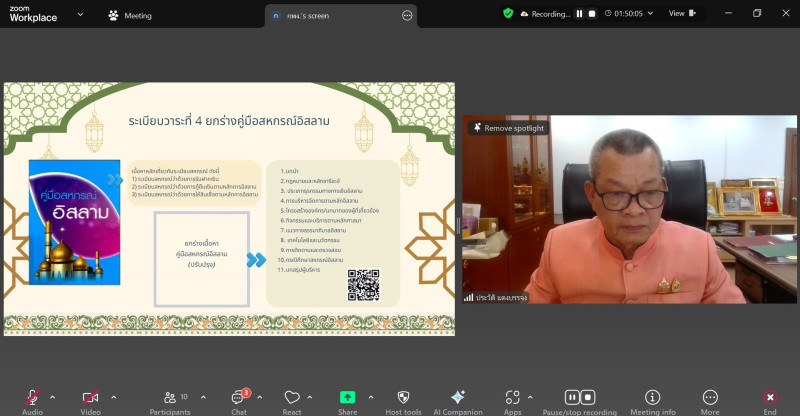Open the Participants panel

pos(169,397)
